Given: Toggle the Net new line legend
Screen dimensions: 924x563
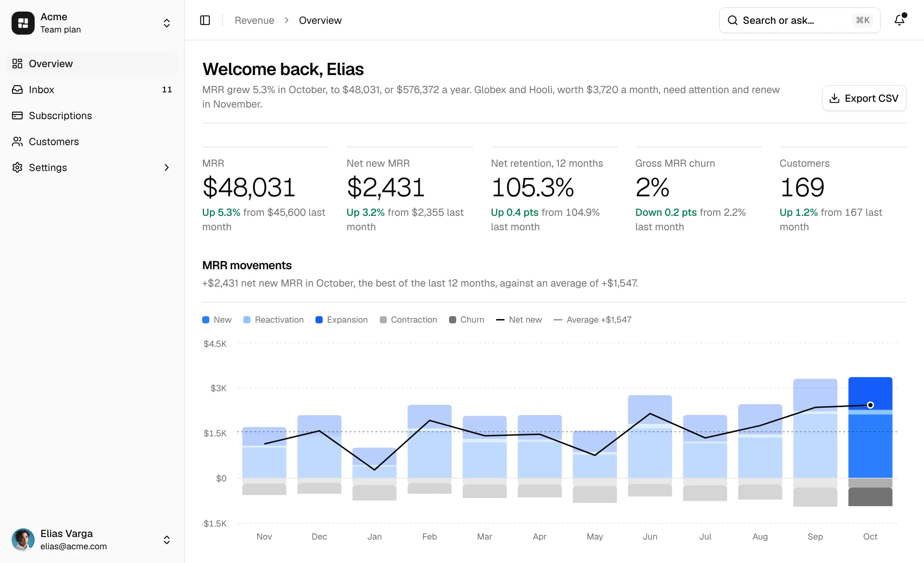Looking at the screenshot, I should coord(519,320).
